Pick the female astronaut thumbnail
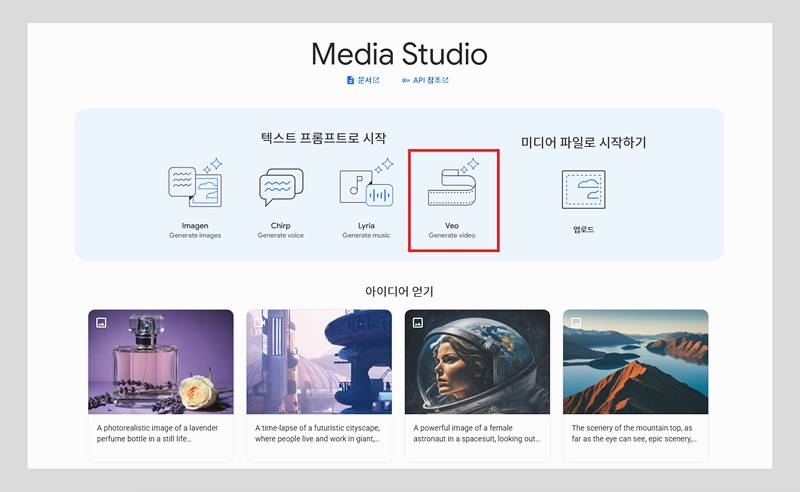The image size is (800, 492). (477, 360)
